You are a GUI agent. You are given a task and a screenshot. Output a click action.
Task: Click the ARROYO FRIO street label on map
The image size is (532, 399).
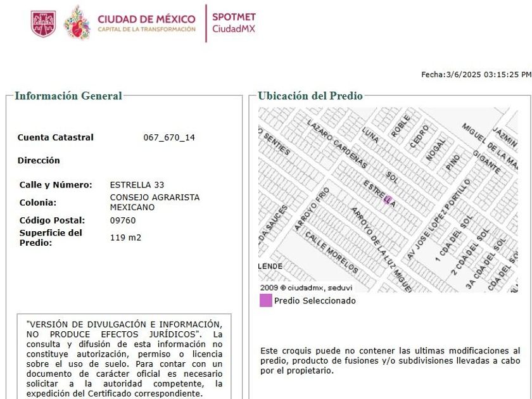(x=312, y=210)
